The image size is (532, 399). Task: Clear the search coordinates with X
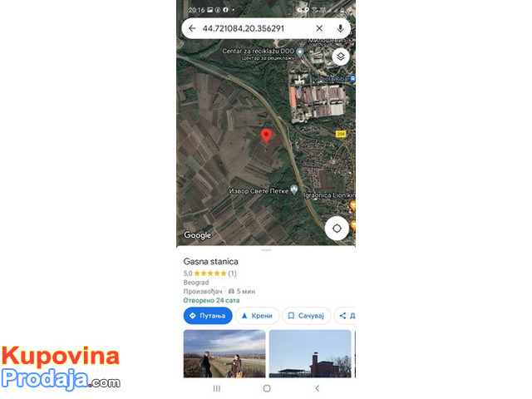(319, 28)
